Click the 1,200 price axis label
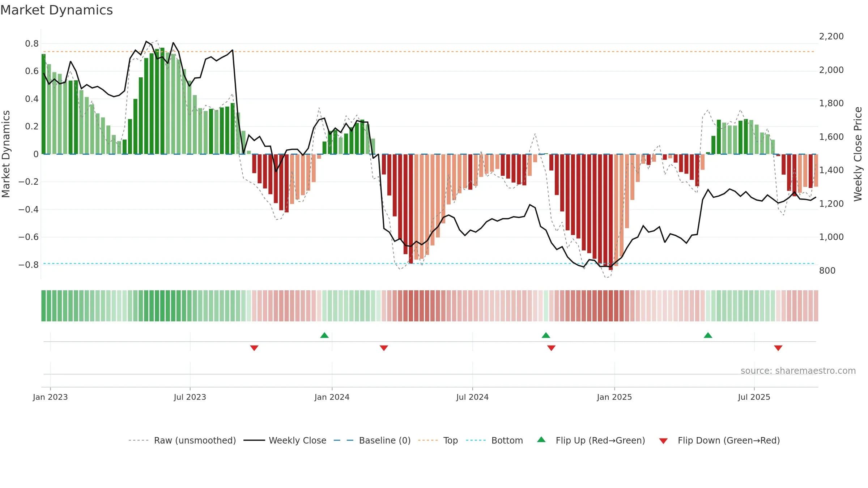The width and height of the screenshot is (868, 488). (831, 204)
